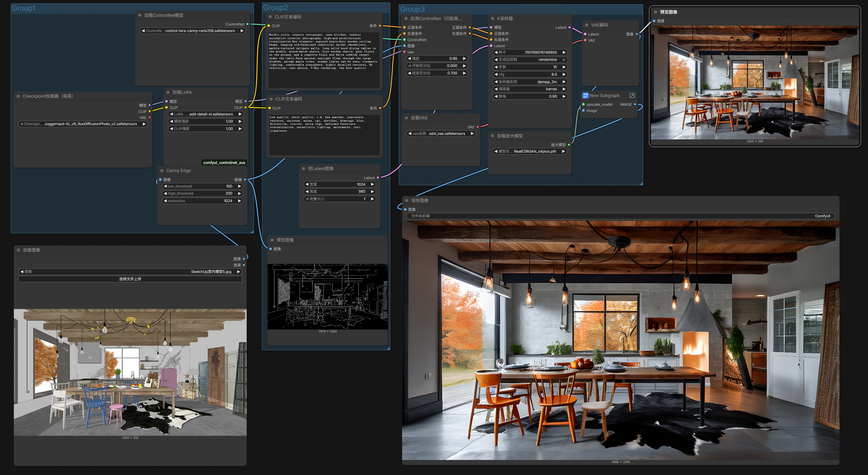Click the 降噪 0.90 value slider
Viewport: 868px width, 475px height.
(529, 96)
